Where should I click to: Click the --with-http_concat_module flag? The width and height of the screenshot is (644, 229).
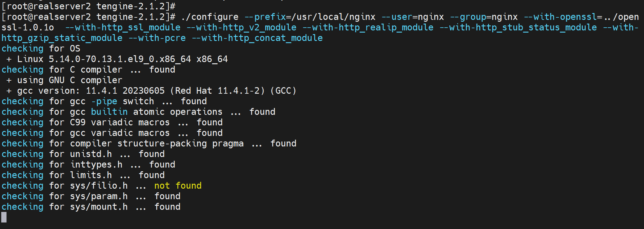tap(257, 38)
